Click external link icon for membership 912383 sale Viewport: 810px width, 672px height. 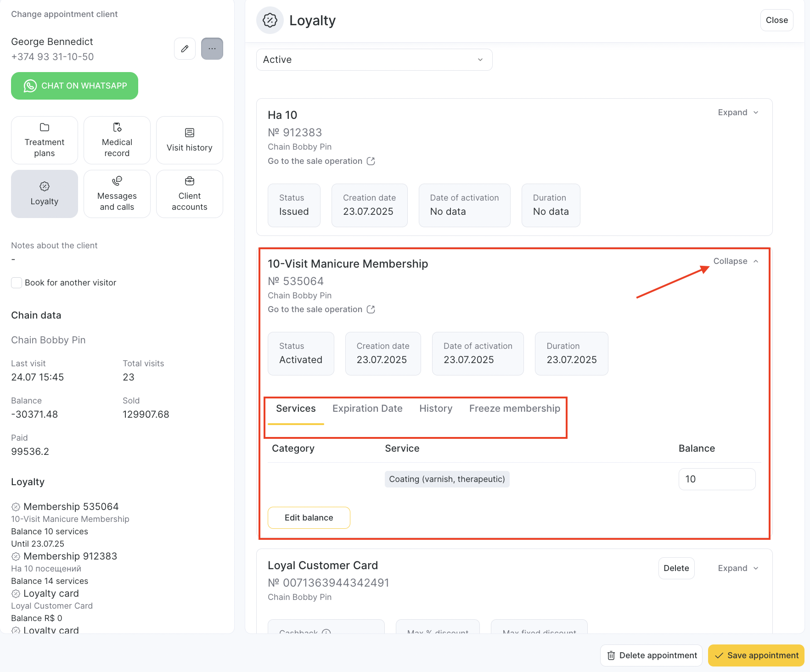(x=371, y=161)
